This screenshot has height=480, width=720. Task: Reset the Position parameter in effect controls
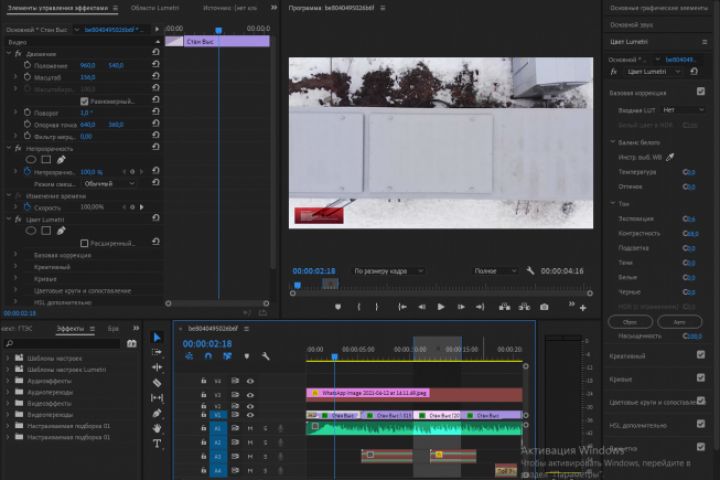pos(155,65)
